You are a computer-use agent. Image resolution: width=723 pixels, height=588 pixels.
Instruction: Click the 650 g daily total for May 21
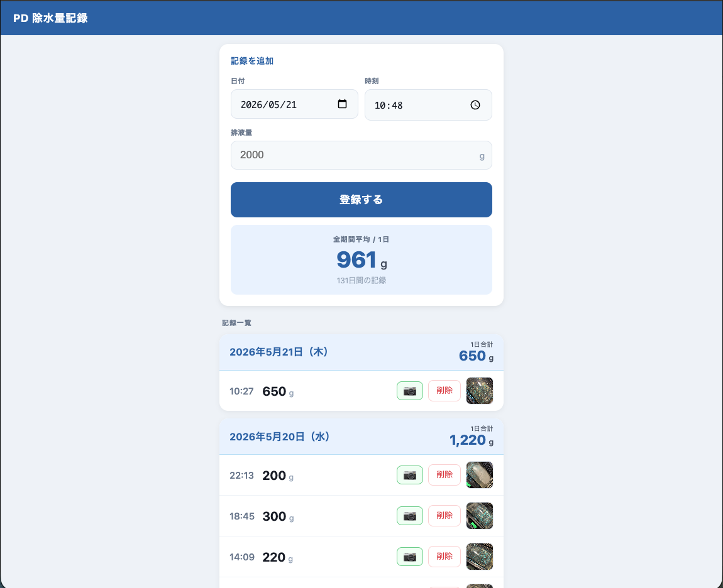476,356
